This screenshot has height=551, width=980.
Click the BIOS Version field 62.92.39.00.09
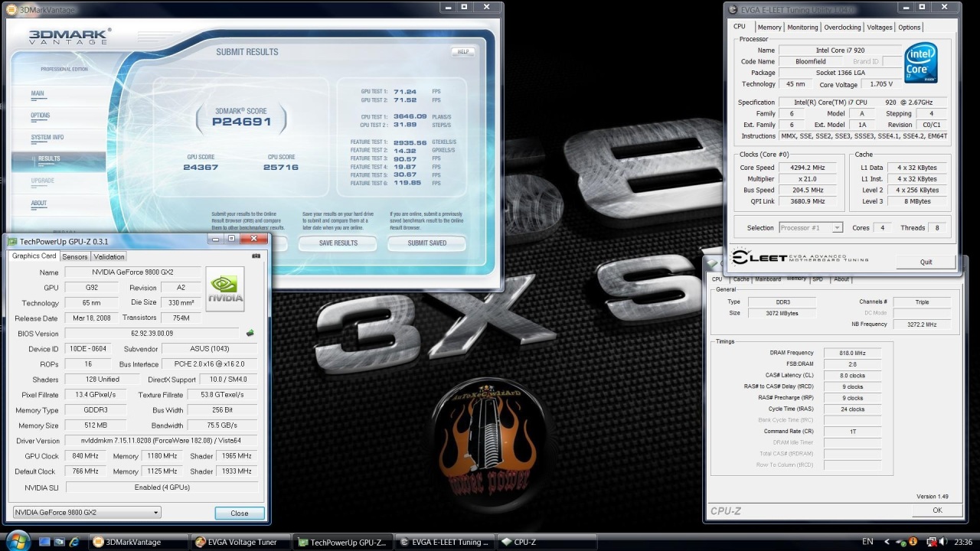coord(153,334)
